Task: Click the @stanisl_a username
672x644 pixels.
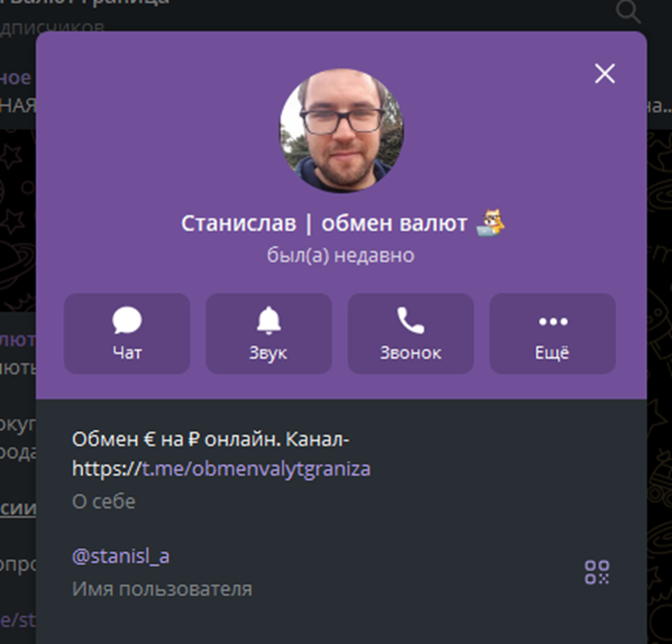Action: click(x=121, y=556)
